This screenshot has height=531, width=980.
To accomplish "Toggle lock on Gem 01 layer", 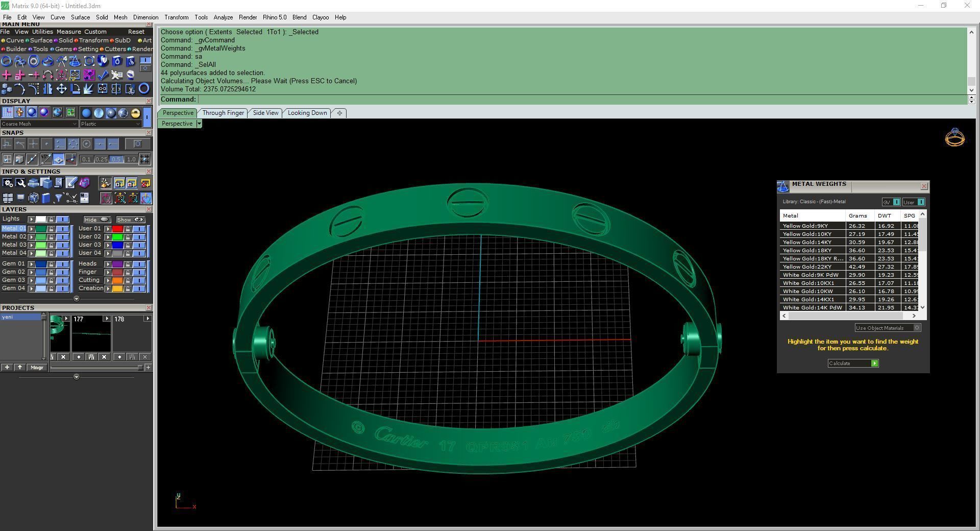I will click(x=51, y=264).
